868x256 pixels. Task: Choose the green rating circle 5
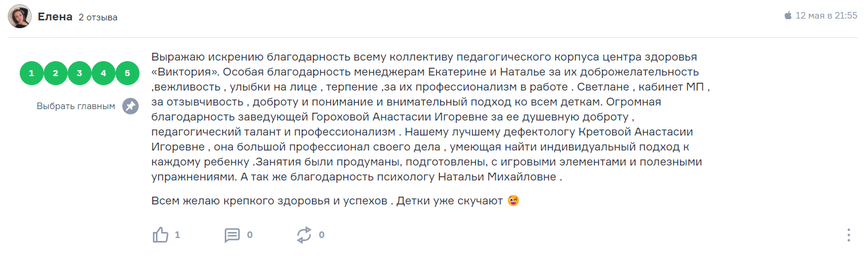coord(127,73)
